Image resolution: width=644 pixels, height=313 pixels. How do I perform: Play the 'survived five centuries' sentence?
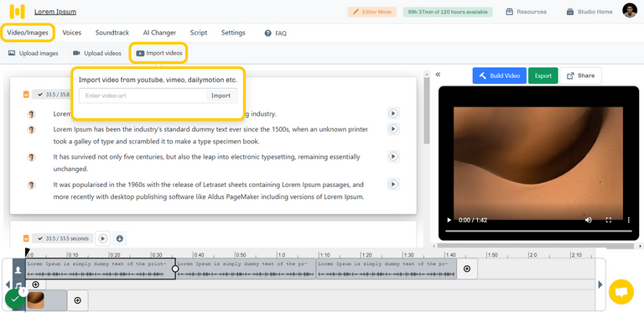[x=393, y=156]
